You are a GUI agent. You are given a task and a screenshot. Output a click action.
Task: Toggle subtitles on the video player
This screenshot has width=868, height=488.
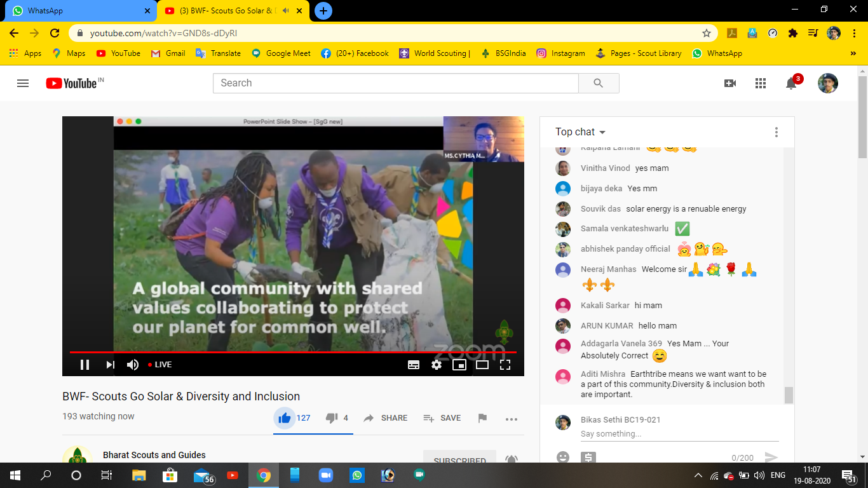(x=414, y=365)
